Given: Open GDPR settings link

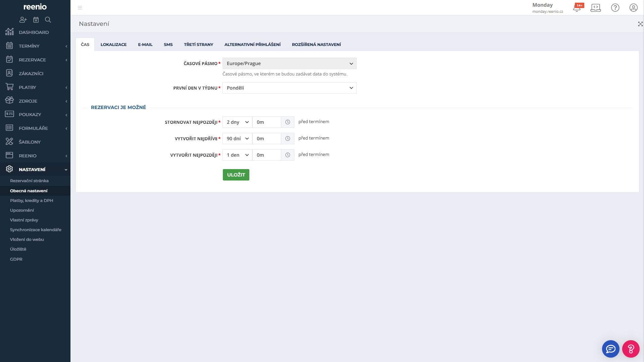Looking at the screenshot, I should click(x=16, y=259).
